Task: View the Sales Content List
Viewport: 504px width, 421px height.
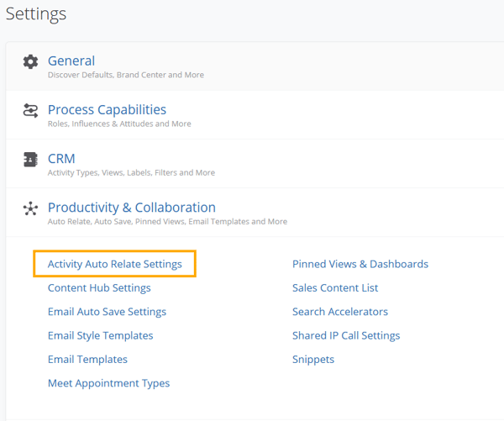Action: click(x=335, y=288)
